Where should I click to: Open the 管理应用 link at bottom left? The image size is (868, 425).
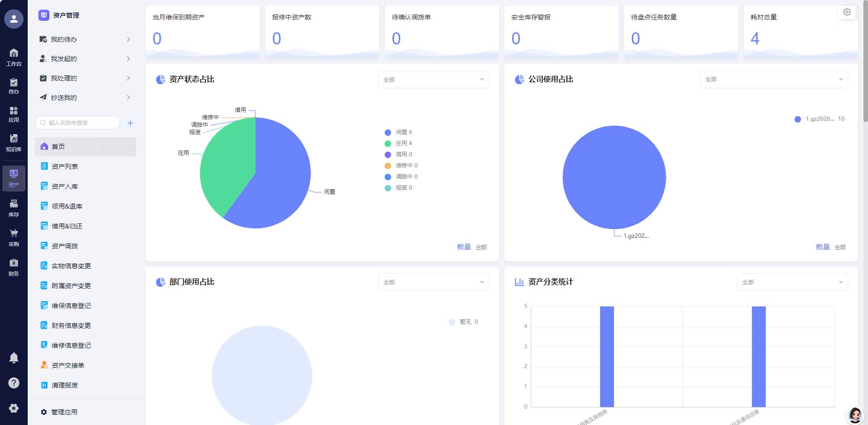point(64,412)
